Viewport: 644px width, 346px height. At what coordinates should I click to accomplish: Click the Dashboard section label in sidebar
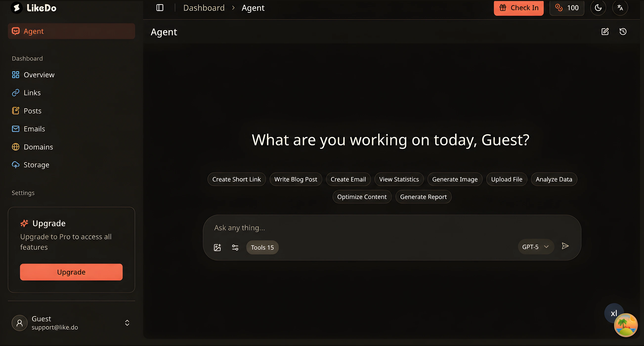point(27,58)
